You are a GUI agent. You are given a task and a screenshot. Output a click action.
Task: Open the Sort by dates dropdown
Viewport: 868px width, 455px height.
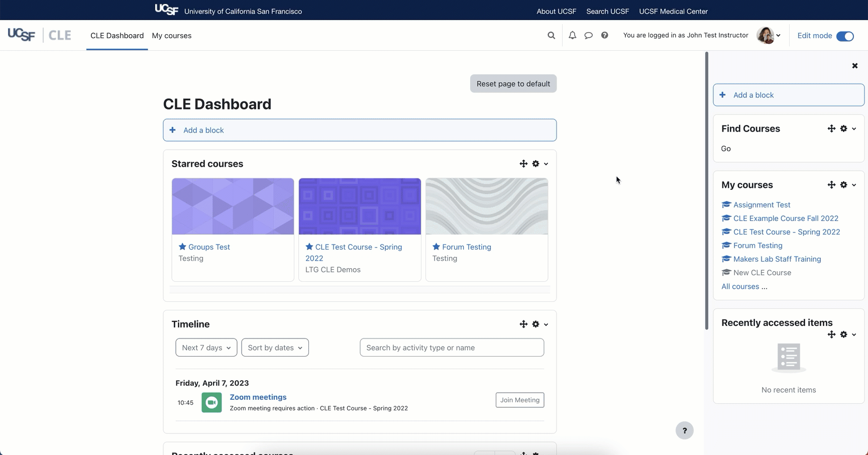pyautogui.click(x=275, y=348)
